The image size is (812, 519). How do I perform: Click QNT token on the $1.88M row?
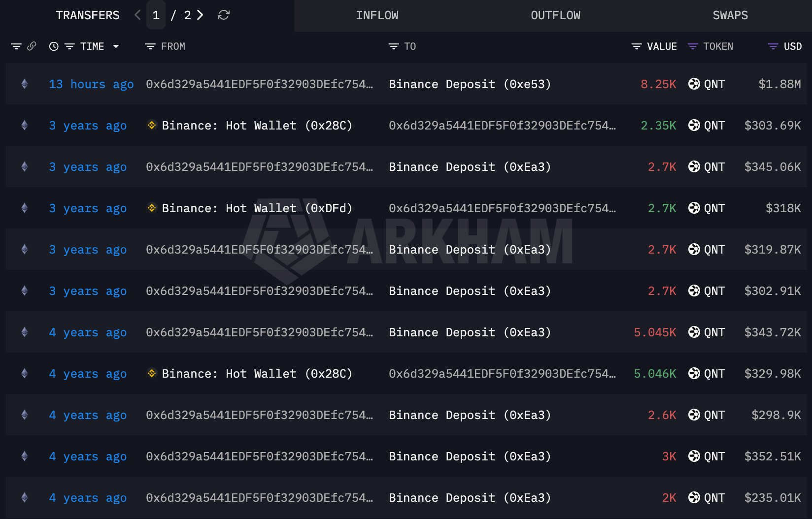707,84
